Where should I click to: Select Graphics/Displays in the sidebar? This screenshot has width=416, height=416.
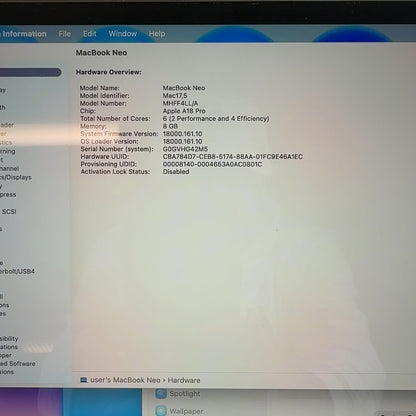(x=16, y=177)
